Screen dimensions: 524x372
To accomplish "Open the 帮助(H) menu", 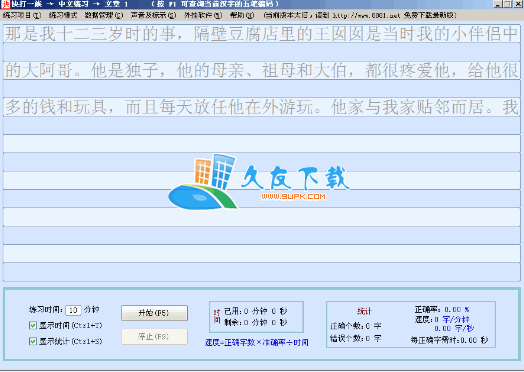I will pos(242,15).
